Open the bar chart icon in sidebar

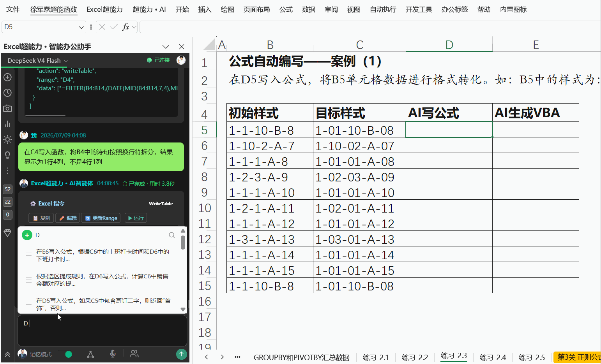(x=7, y=124)
